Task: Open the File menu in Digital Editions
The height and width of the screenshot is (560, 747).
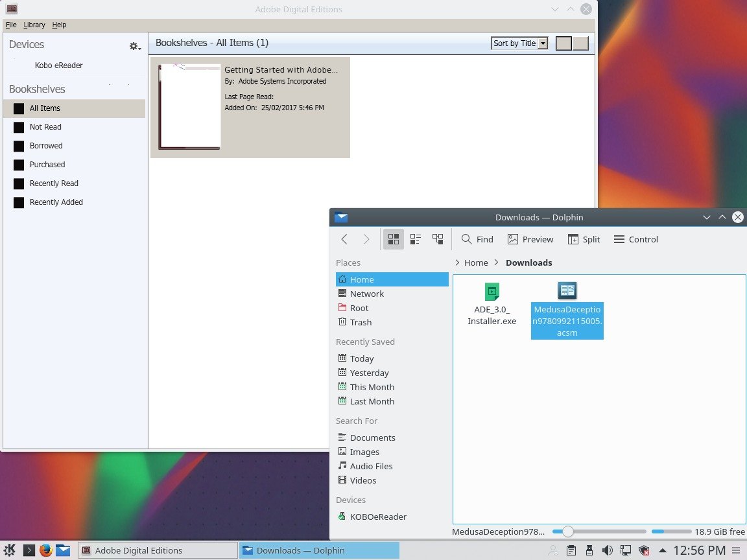Action: [11, 25]
